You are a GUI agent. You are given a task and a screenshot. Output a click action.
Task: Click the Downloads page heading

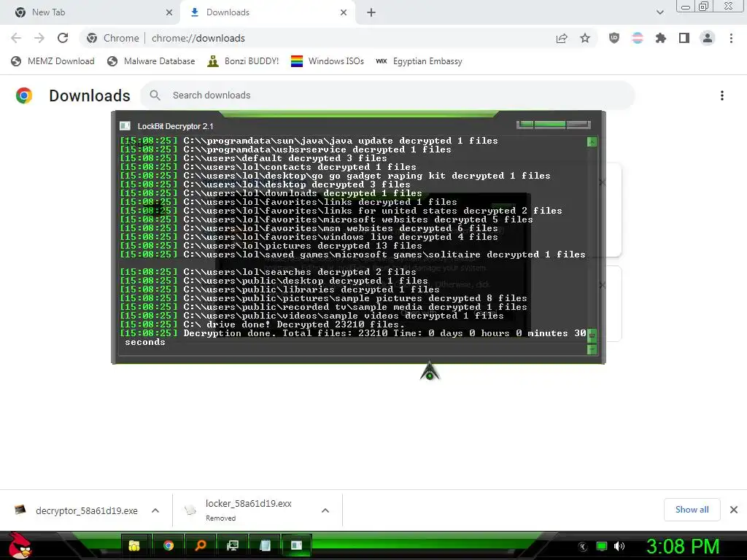pos(90,96)
